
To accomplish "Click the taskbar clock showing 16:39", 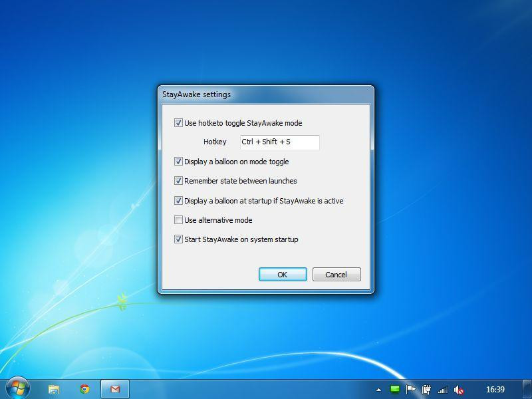I will tap(495, 389).
